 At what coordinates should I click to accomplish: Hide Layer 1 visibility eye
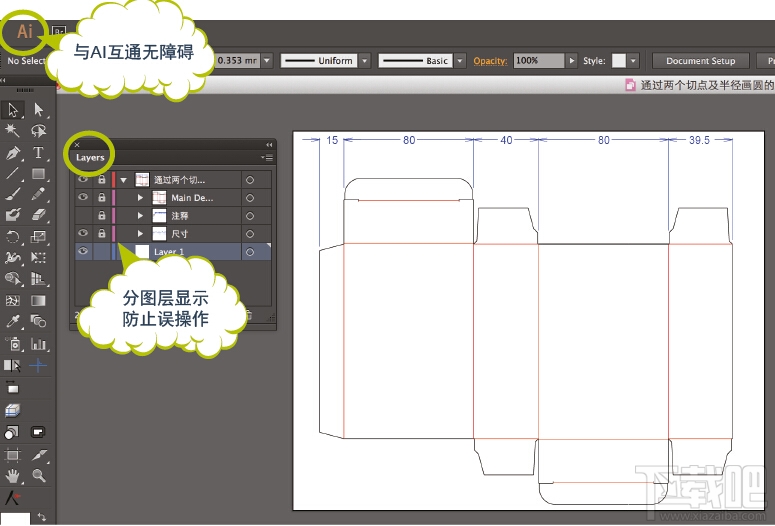pos(83,251)
